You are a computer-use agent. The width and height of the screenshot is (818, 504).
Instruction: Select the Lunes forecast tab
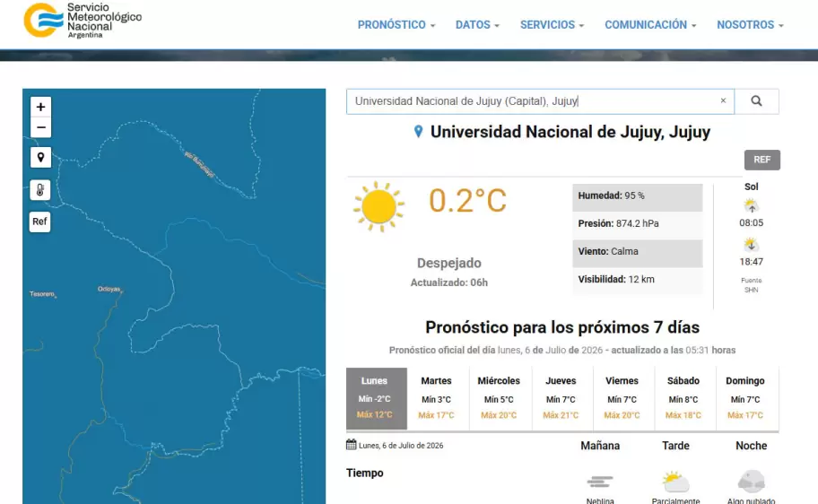377,398
